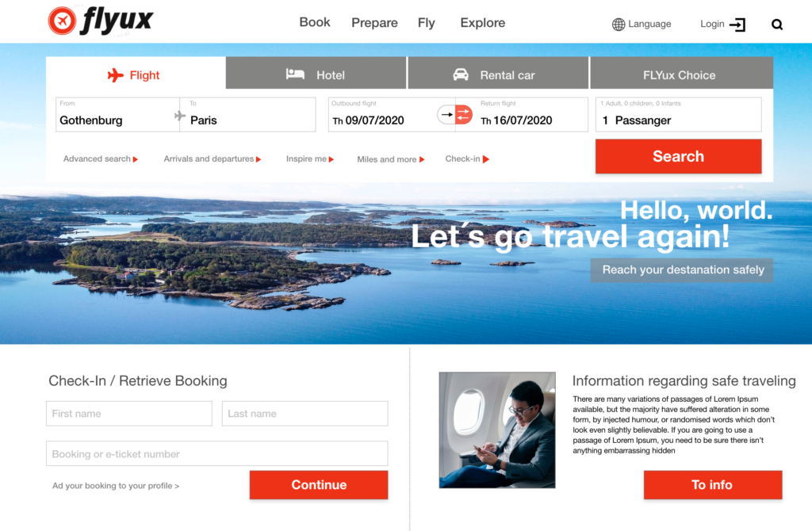Expand Advanced search arrow
The height and width of the screenshot is (531, 812).
click(x=135, y=159)
